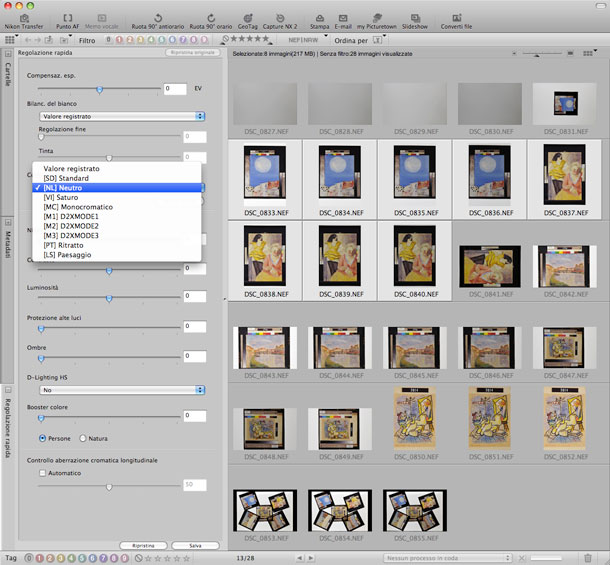Click the trash icon in the status bar
Image resolution: width=610 pixels, height=565 pixels.
click(x=588, y=558)
